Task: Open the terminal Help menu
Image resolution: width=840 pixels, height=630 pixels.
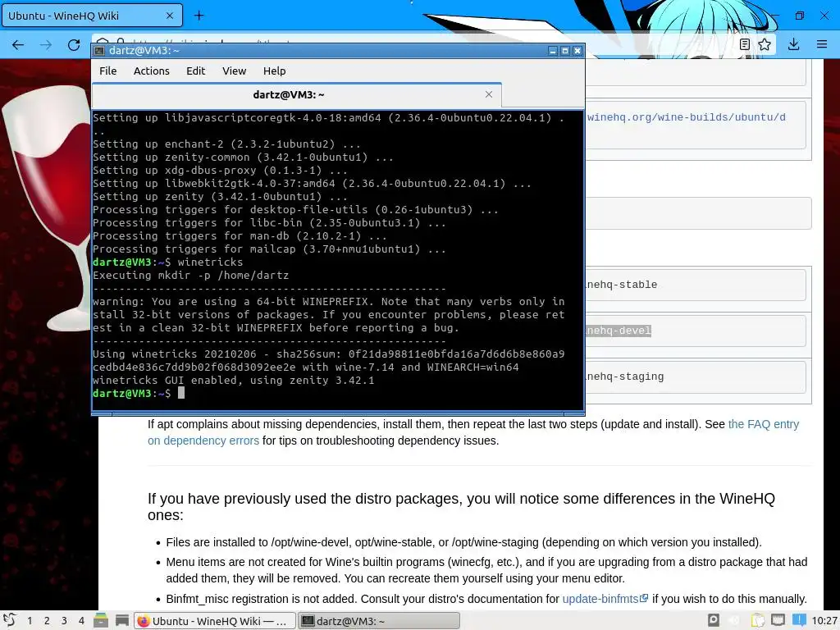Action: 274,71
